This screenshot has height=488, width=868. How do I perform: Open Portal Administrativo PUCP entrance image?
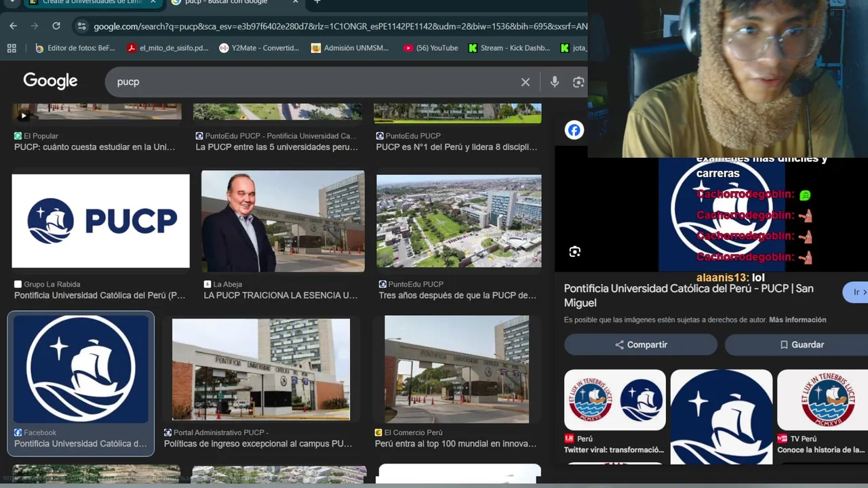coord(261,369)
